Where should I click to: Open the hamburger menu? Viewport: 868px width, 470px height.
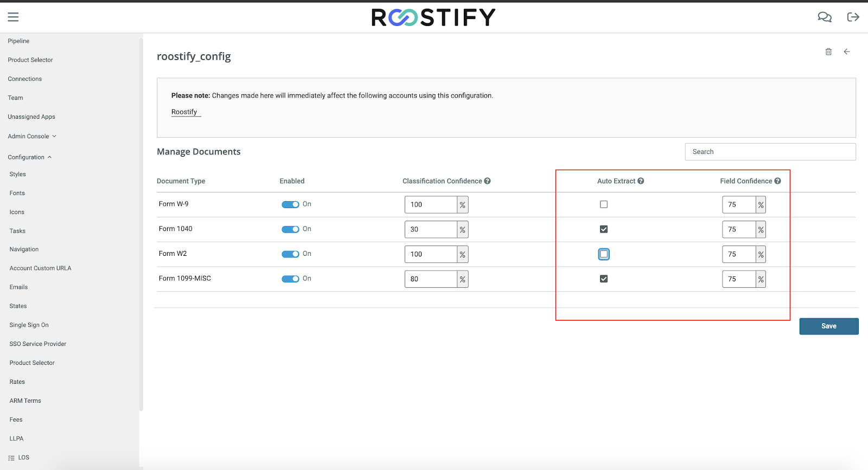13,17
